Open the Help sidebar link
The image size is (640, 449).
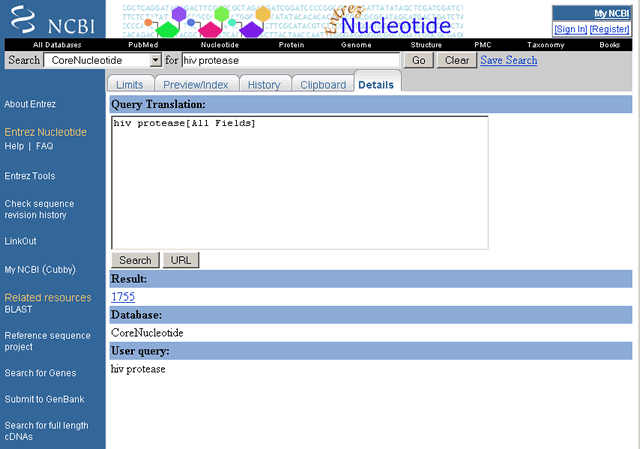click(x=14, y=146)
